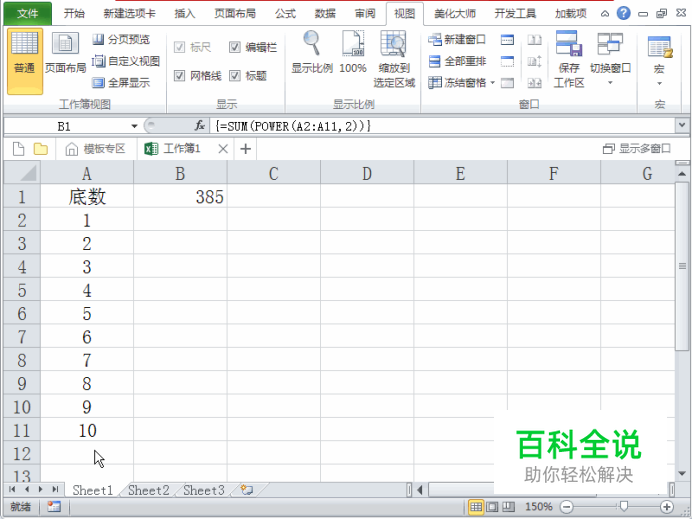Click the vertical scrollbar thumb
Screen dimensions: 692x519
(x=682, y=266)
